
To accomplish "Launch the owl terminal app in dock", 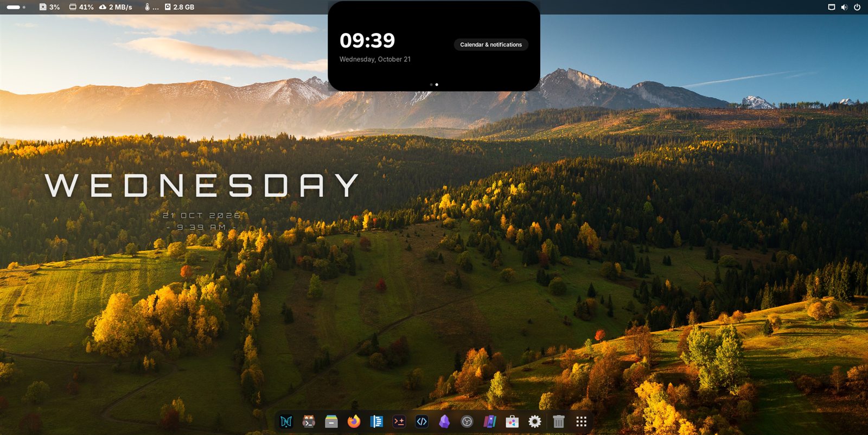I will pos(309,421).
